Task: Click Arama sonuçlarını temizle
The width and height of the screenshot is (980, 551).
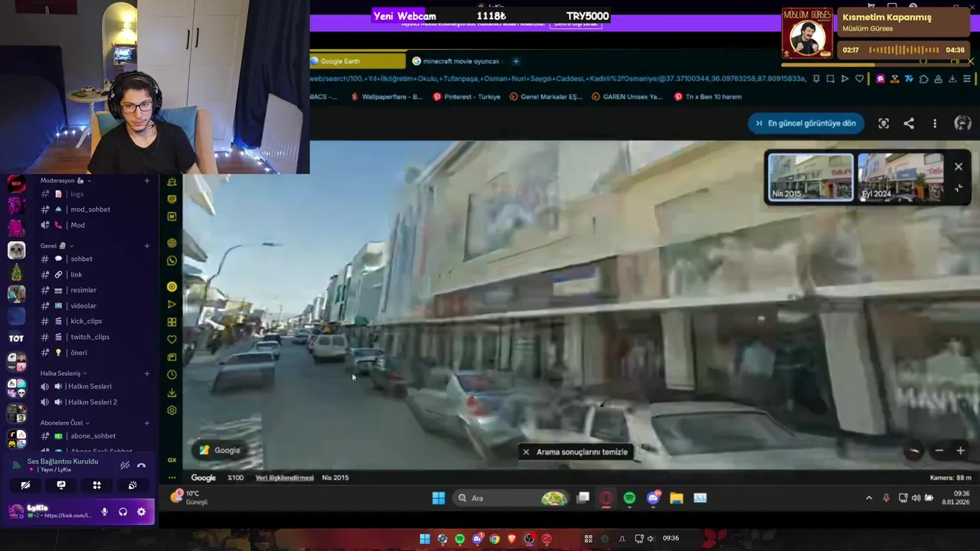Action: [575, 452]
